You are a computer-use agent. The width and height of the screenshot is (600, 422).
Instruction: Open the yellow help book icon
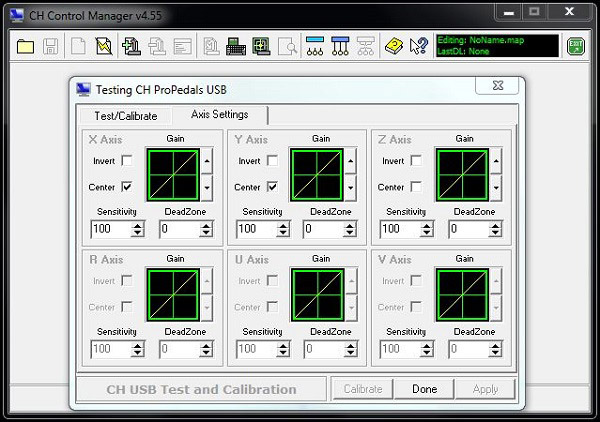point(394,46)
